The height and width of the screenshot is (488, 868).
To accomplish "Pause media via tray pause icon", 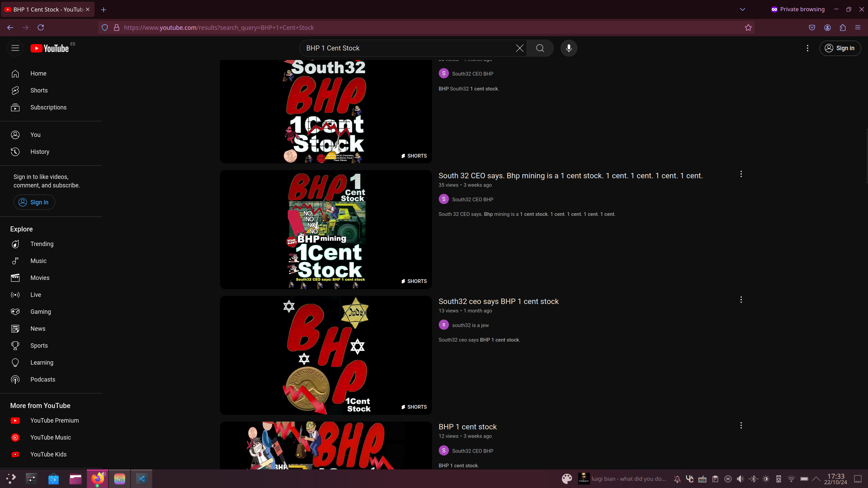I will [728, 479].
